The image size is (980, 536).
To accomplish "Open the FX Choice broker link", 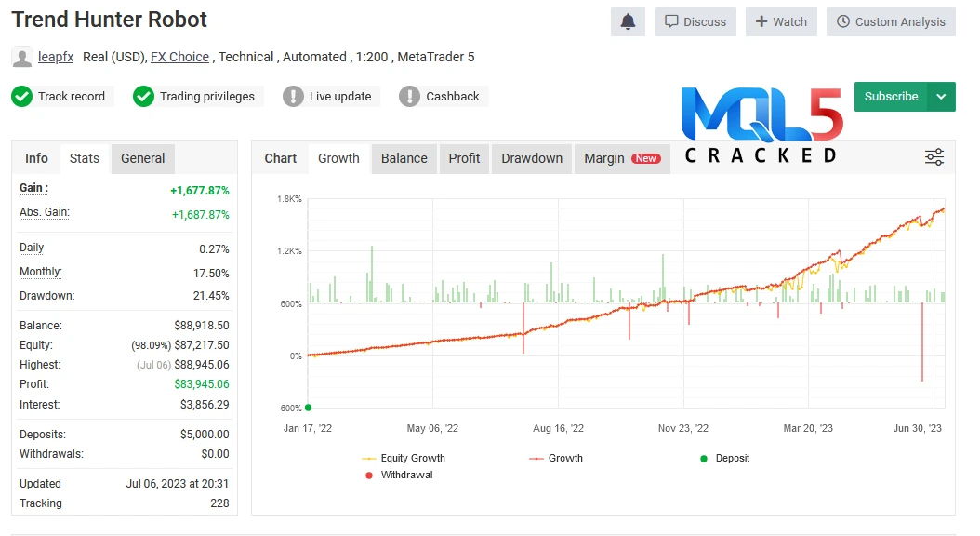I will [x=180, y=57].
